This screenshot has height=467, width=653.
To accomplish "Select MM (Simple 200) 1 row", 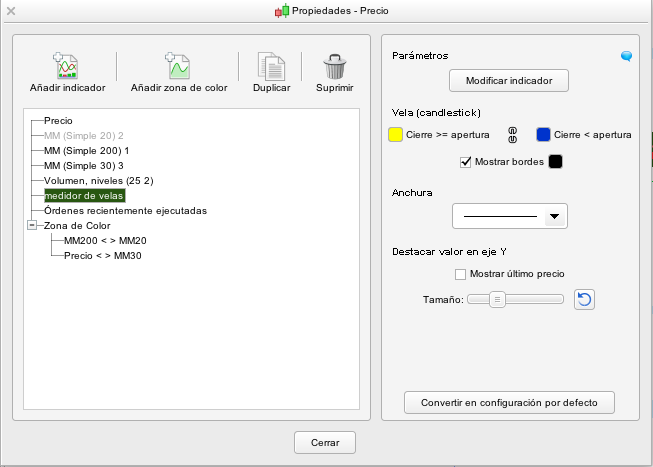I will tap(87, 151).
